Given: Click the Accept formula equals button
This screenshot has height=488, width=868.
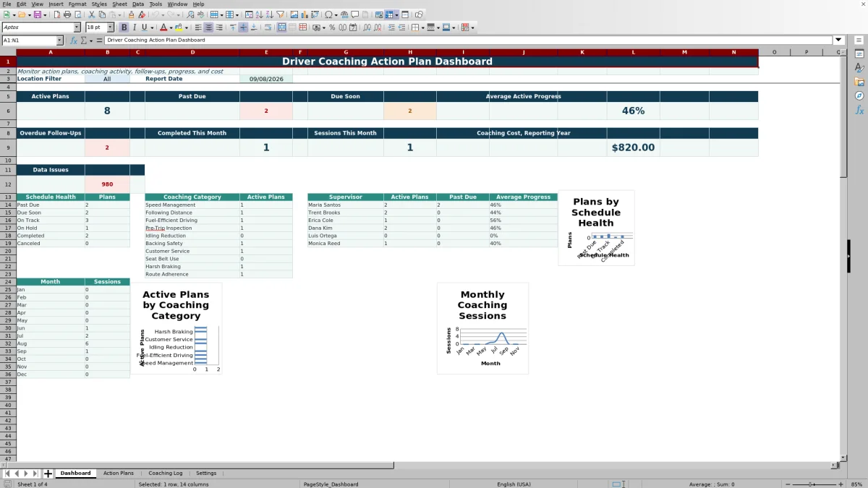Looking at the screenshot, I should [100, 40].
